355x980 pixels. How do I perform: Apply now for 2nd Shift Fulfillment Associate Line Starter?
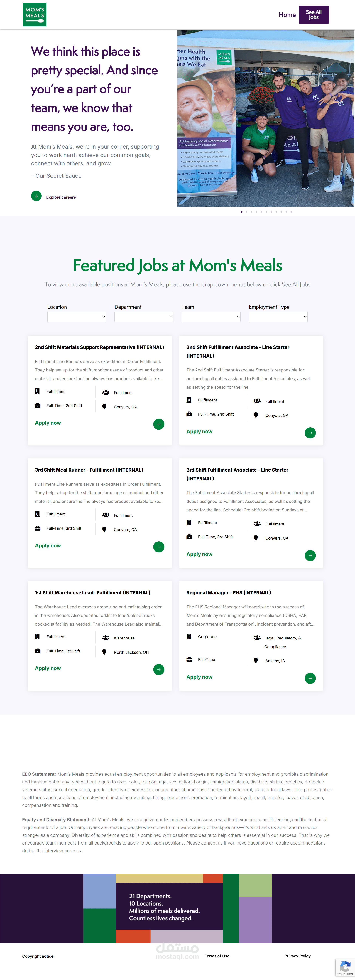(x=199, y=432)
